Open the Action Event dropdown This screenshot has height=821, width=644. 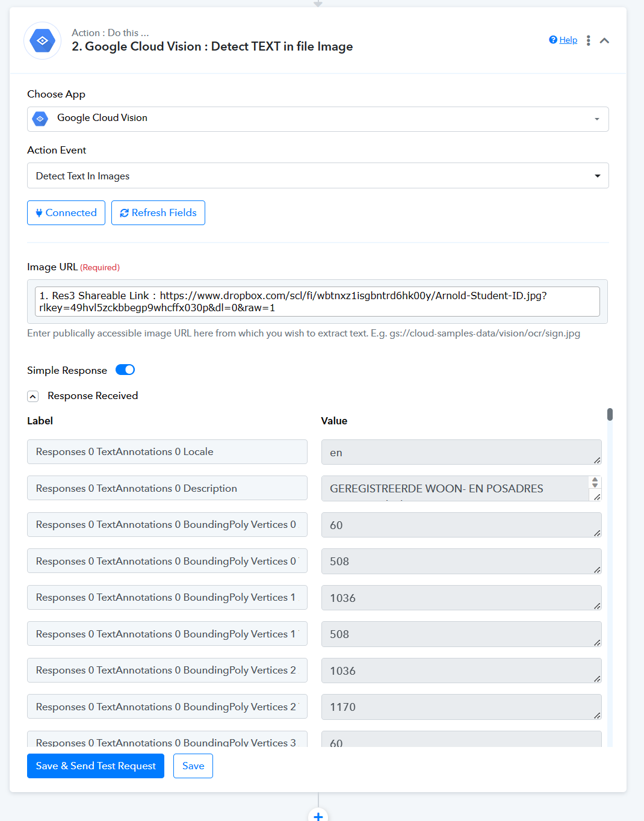(x=318, y=176)
